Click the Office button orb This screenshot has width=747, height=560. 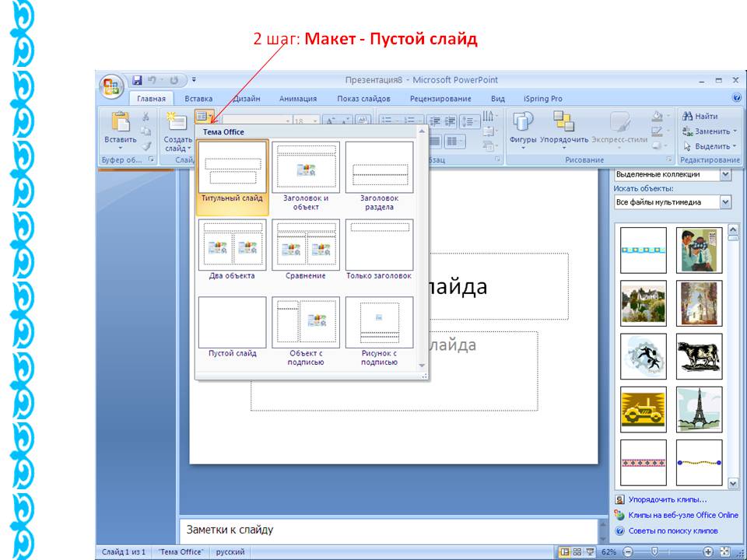[111, 85]
